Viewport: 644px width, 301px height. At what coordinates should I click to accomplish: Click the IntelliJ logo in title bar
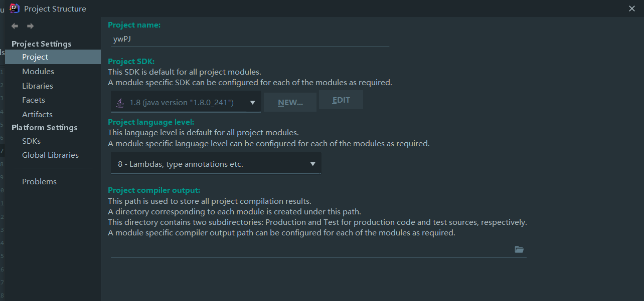click(15, 8)
